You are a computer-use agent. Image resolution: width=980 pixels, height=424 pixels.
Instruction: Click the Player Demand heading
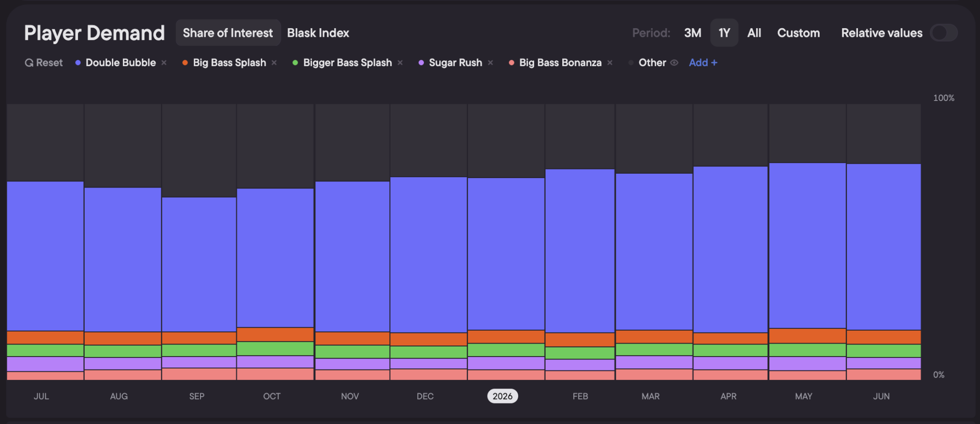click(x=94, y=33)
